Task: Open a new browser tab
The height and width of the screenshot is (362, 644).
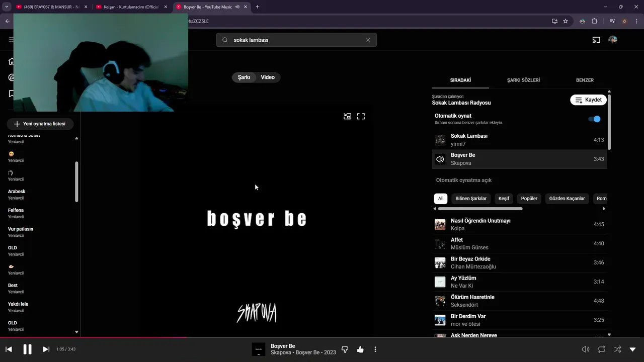Action: coord(258,7)
